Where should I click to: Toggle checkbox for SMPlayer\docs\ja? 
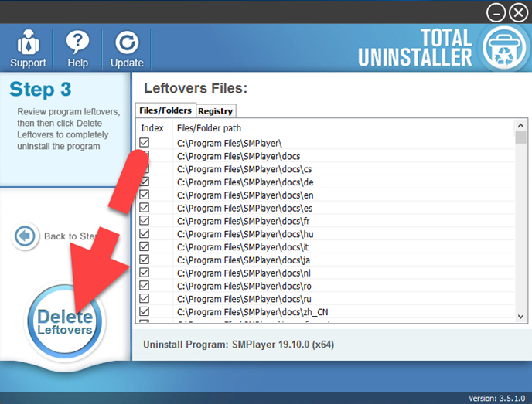(144, 260)
